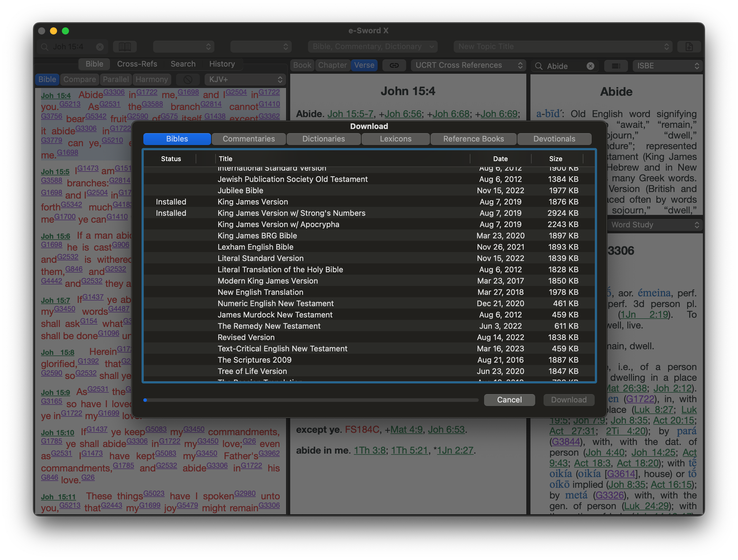Viewport: 738px width, 560px height.
Task: Select the Lexham English Bible row
Action: pyautogui.click(x=255, y=247)
